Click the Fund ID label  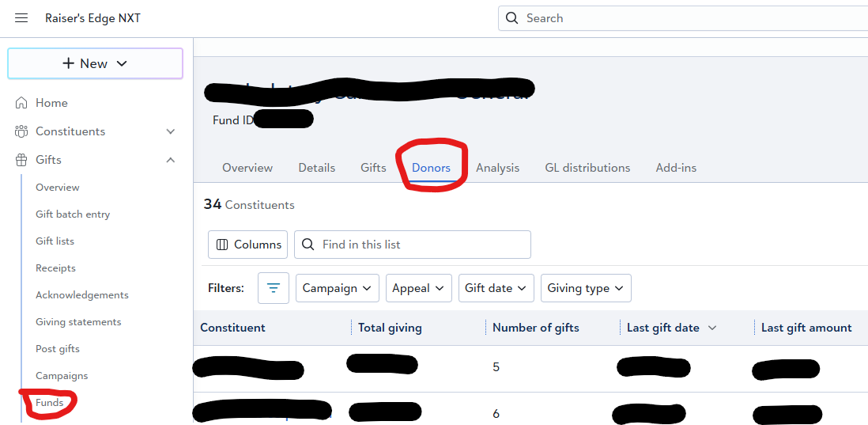[233, 120]
